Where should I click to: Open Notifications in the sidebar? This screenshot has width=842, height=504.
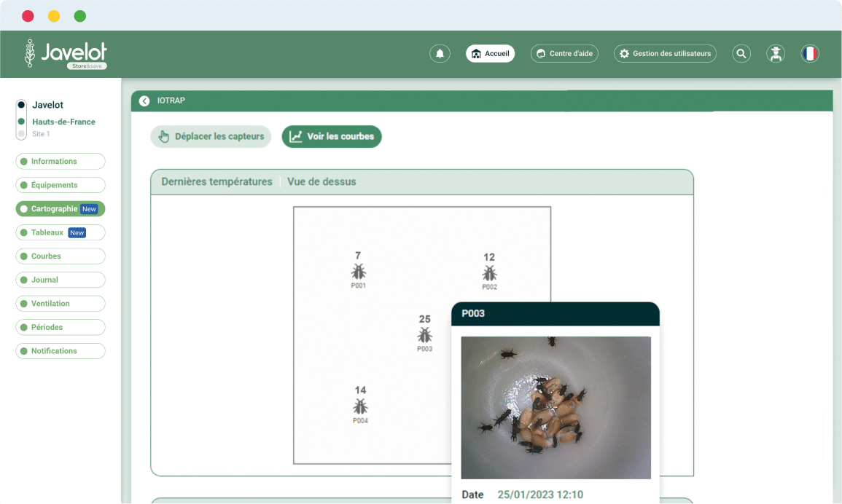[x=61, y=351]
